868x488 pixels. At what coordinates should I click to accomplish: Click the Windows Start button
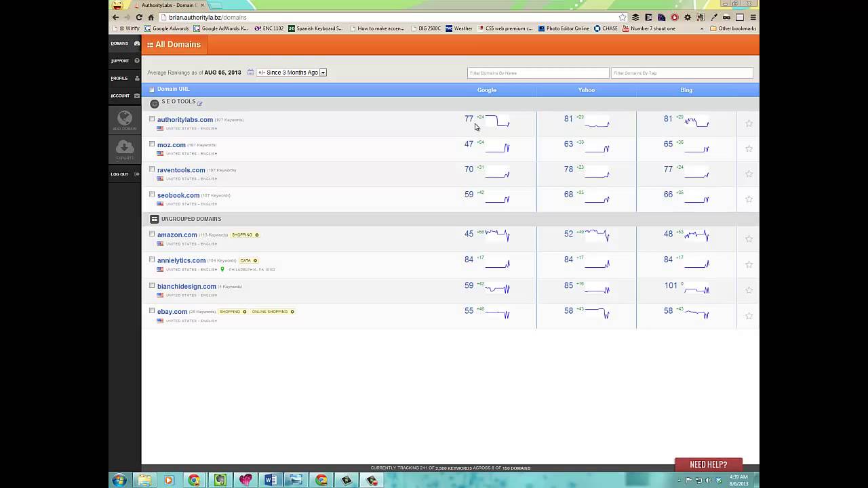[119, 480]
